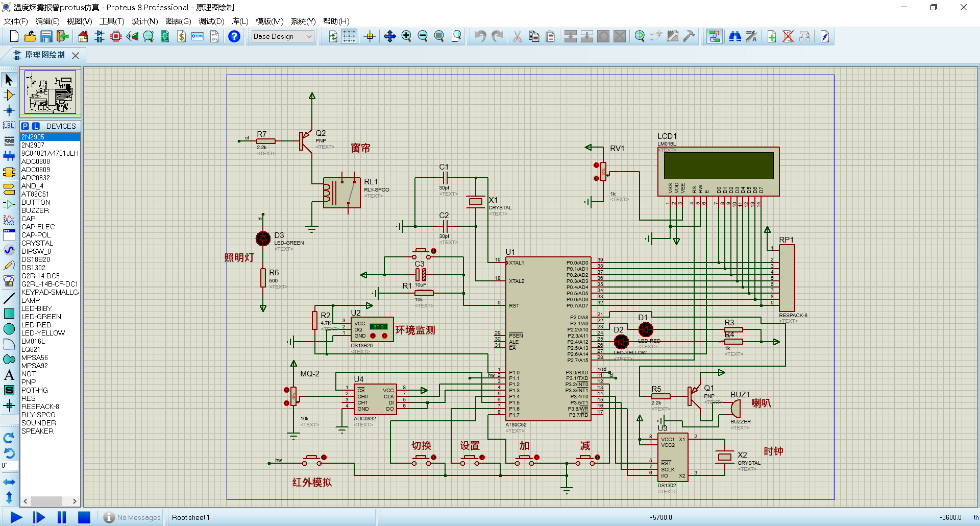This screenshot has width=980, height=526.
Task: Zoom in on schematic
Action: click(406, 36)
